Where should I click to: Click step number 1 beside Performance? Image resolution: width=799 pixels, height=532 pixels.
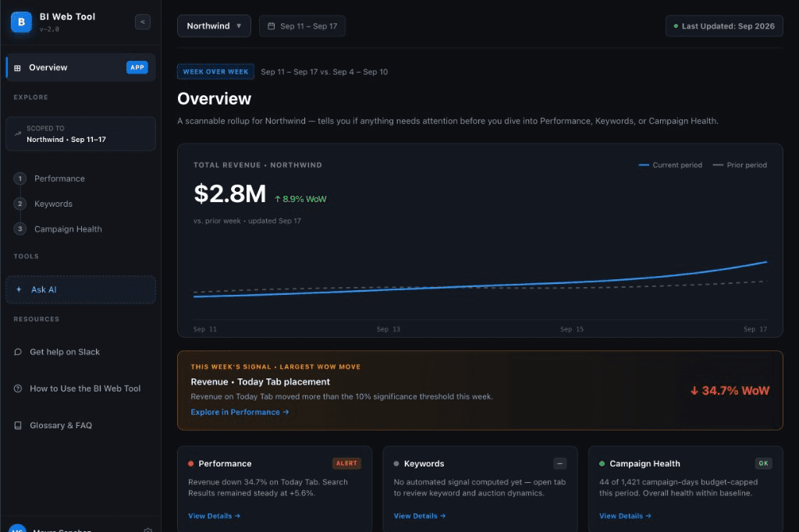(x=20, y=179)
